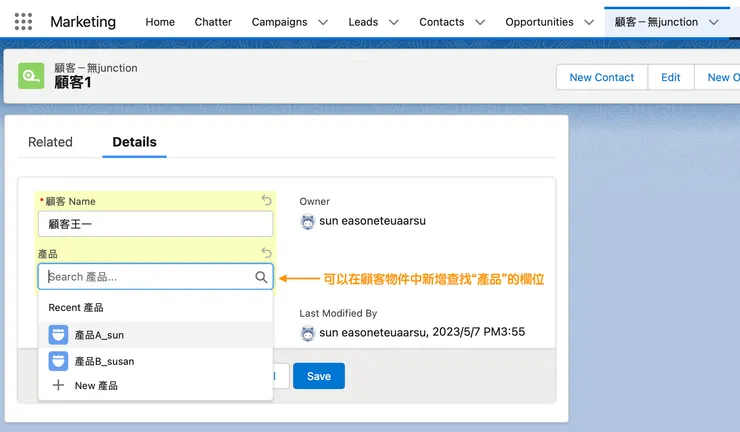Switch to the Details tab

pyautogui.click(x=135, y=142)
